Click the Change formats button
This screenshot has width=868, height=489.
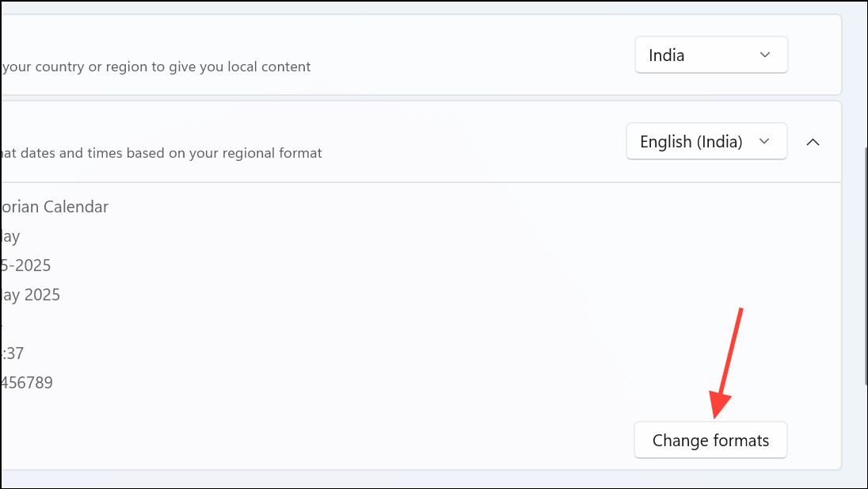(710, 441)
